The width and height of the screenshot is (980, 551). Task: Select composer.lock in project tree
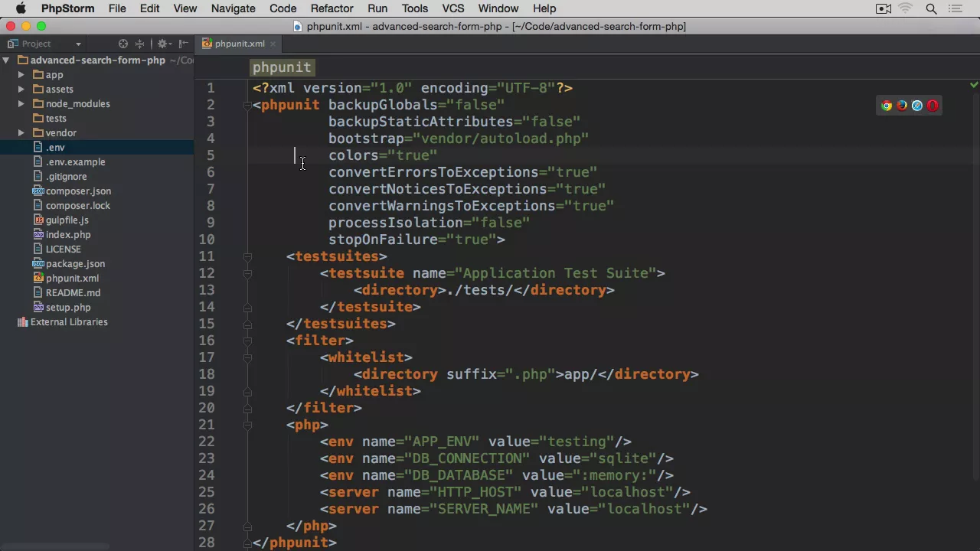point(71,206)
